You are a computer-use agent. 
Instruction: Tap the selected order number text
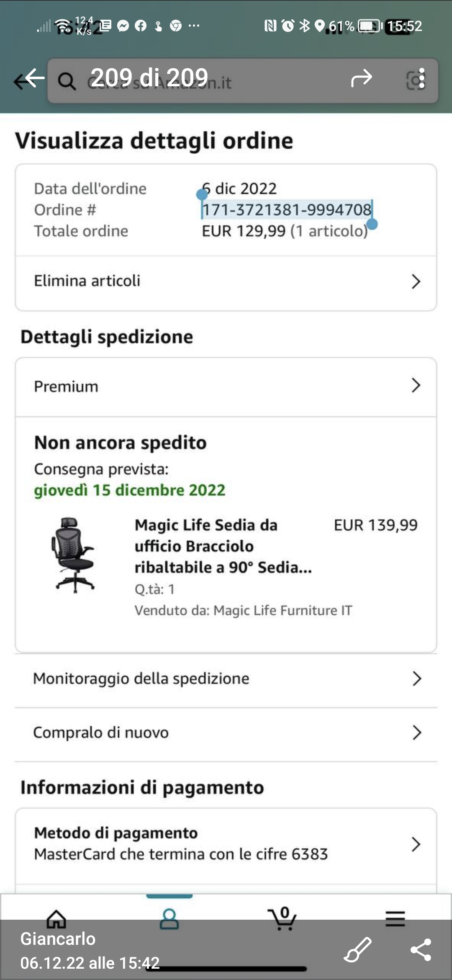(287, 210)
